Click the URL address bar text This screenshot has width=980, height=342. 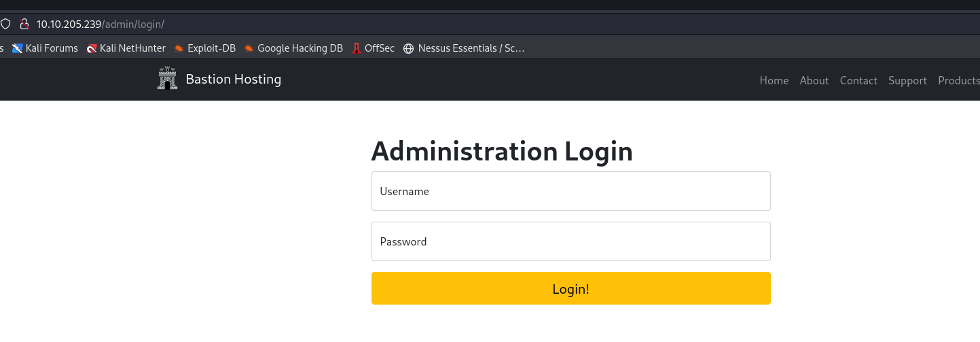click(101, 24)
